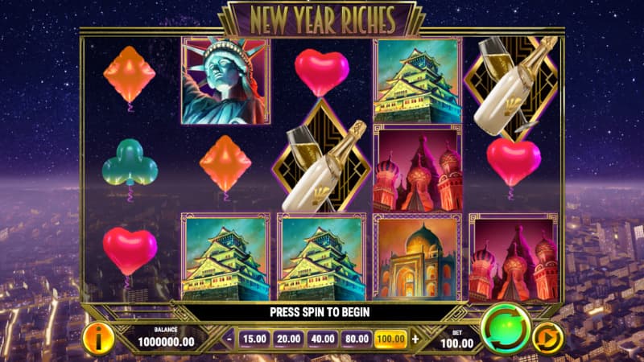Decrease the bet with the minus button
The height and width of the screenshot is (362, 644).
229,339
